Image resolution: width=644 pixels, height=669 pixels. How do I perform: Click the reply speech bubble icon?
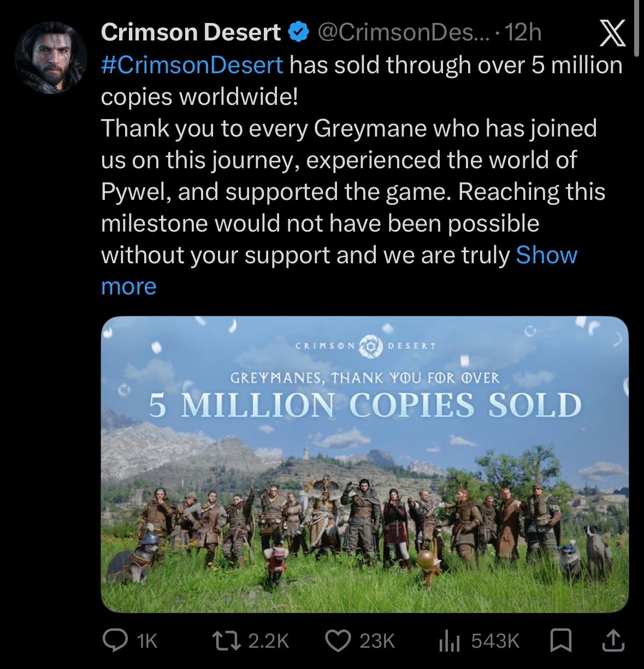coord(115,641)
